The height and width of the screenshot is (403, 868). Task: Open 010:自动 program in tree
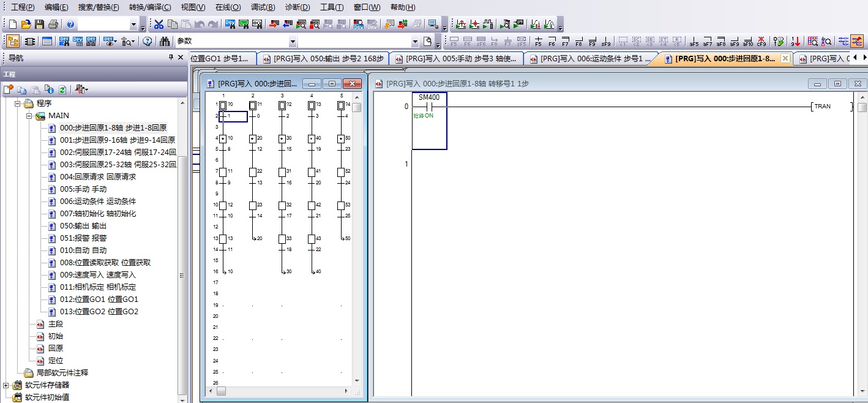tap(83, 250)
